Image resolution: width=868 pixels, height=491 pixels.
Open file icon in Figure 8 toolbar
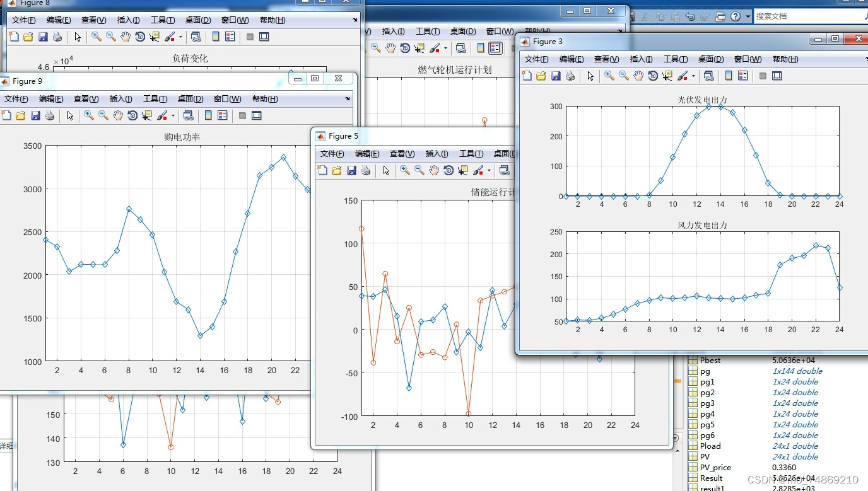pos(28,37)
